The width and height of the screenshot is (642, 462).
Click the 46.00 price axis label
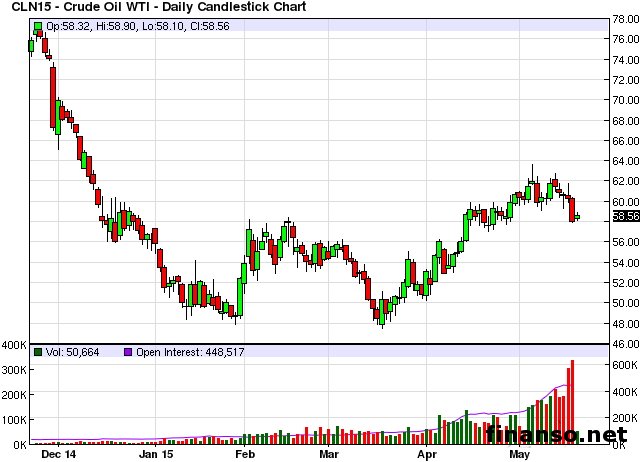[x=625, y=343]
